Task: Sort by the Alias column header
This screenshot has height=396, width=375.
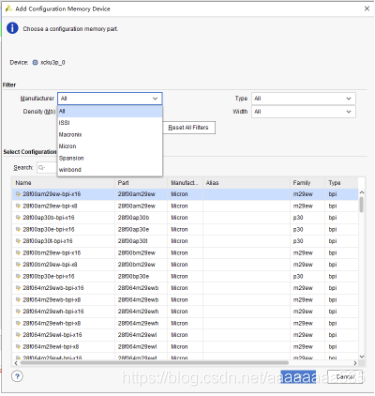Action: coord(247,183)
